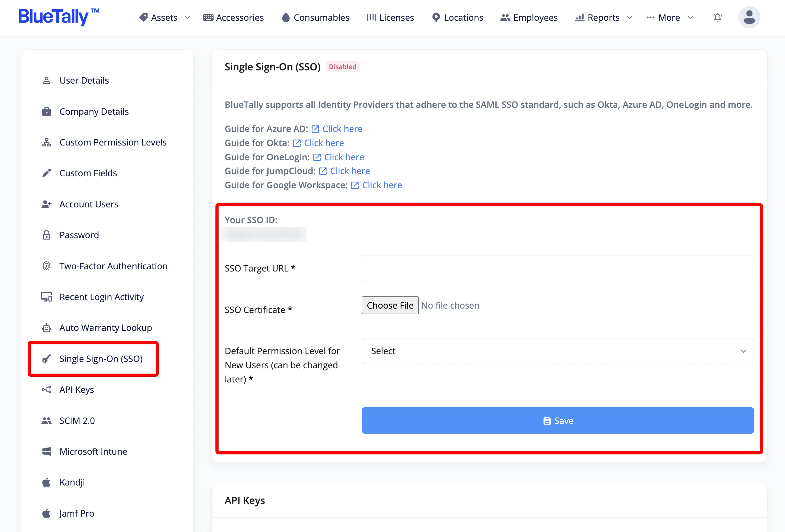This screenshot has width=785, height=532.
Task: Click the User Details person icon
Action: [x=47, y=80]
